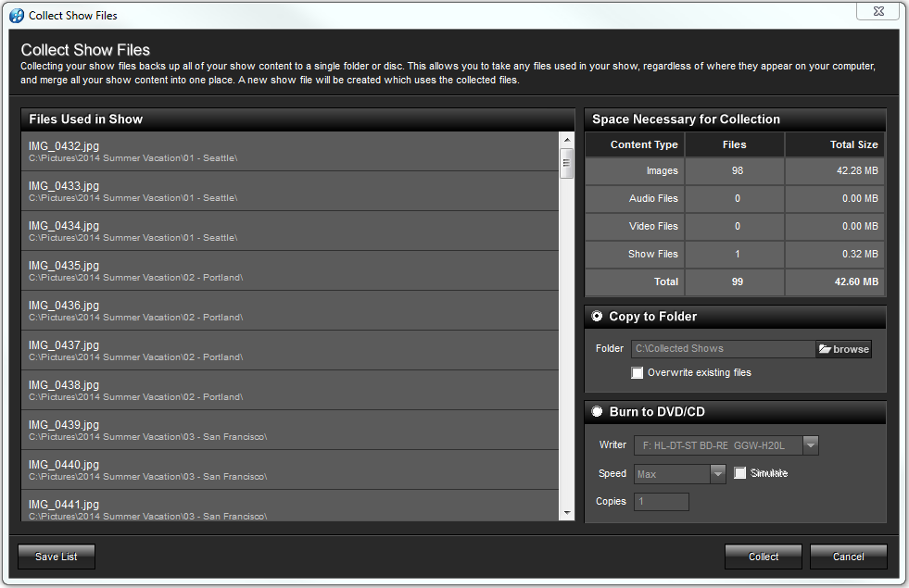Click the Folder path input field
Viewport: 909px width, 588px height.
tap(723, 349)
